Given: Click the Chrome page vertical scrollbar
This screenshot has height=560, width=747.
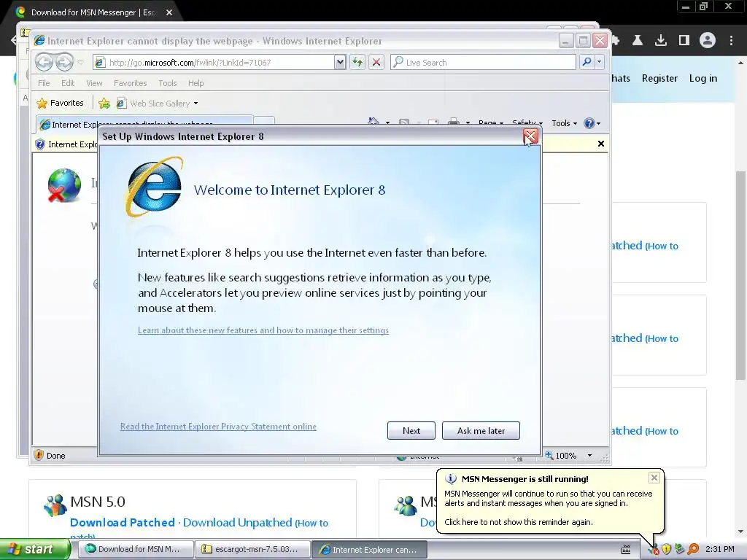Looking at the screenshot, I should [x=741, y=276].
